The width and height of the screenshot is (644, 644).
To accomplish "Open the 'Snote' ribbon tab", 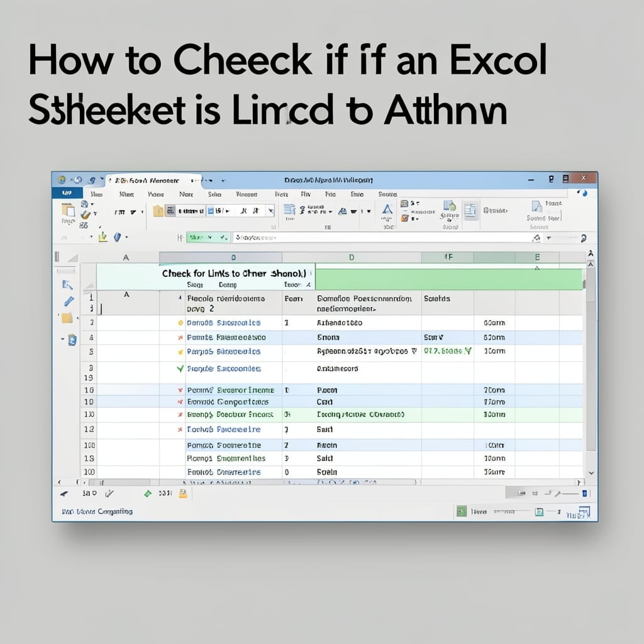I will pyautogui.click(x=387, y=194).
